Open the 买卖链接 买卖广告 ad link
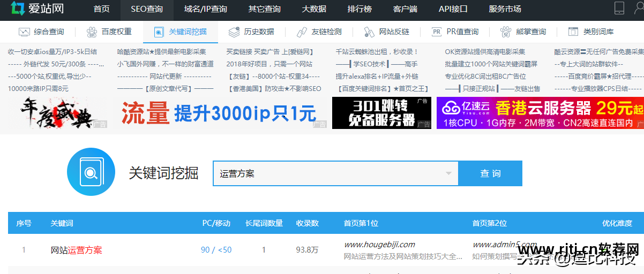 click(269, 52)
